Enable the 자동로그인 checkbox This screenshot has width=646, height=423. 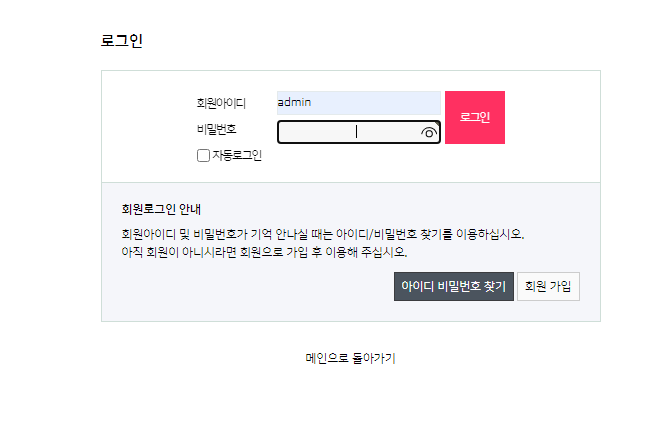pyautogui.click(x=203, y=155)
